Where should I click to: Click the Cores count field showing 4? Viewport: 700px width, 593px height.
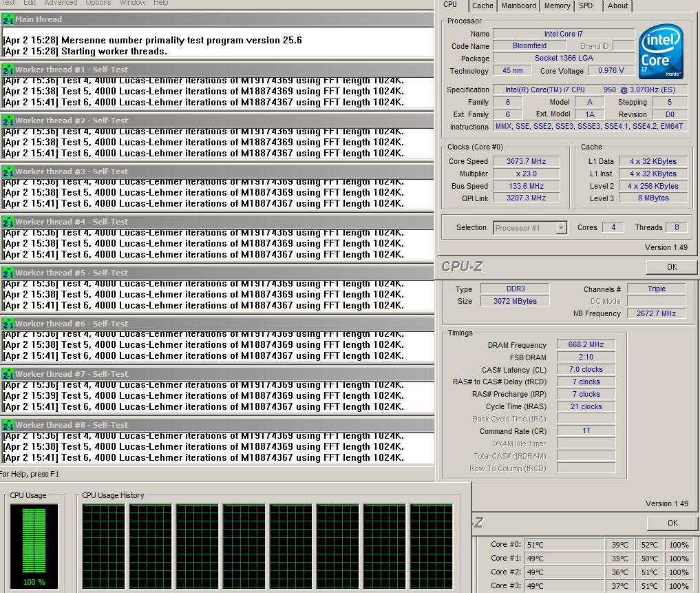point(613,227)
